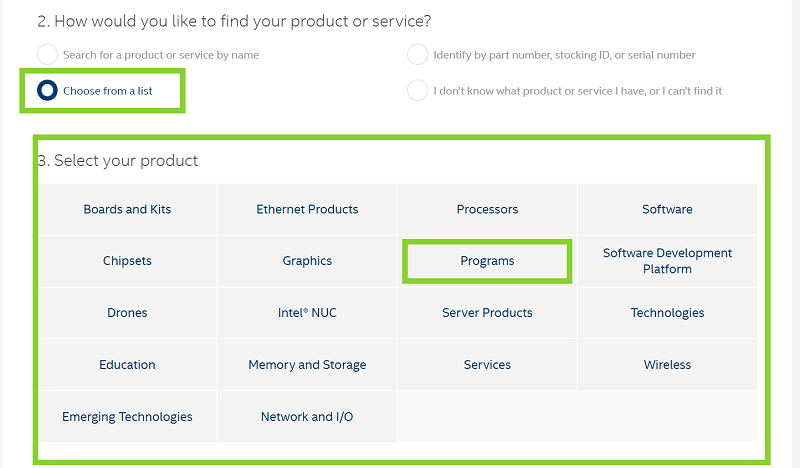Select the 'Choose from a list' radio button
The width and height of the screenshot is (800, 468).
(47, 91)
